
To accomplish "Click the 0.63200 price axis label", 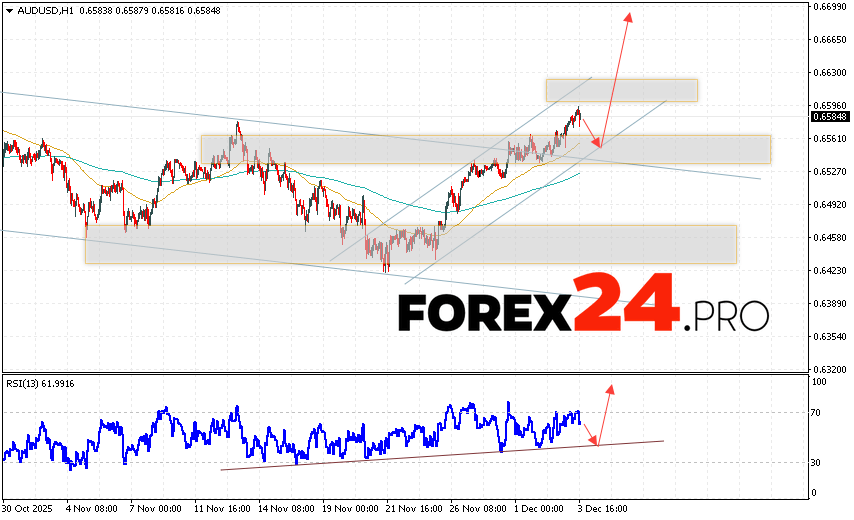I will [829, 369].
